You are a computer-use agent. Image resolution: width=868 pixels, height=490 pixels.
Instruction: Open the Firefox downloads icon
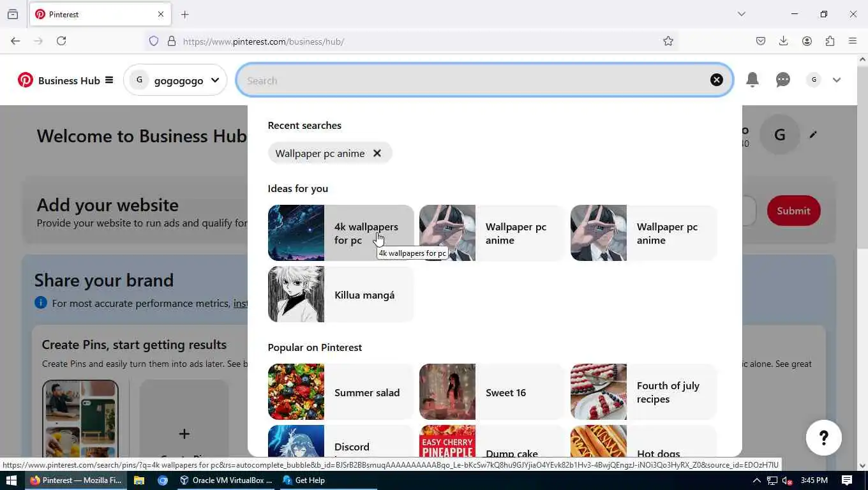point(784,41)
